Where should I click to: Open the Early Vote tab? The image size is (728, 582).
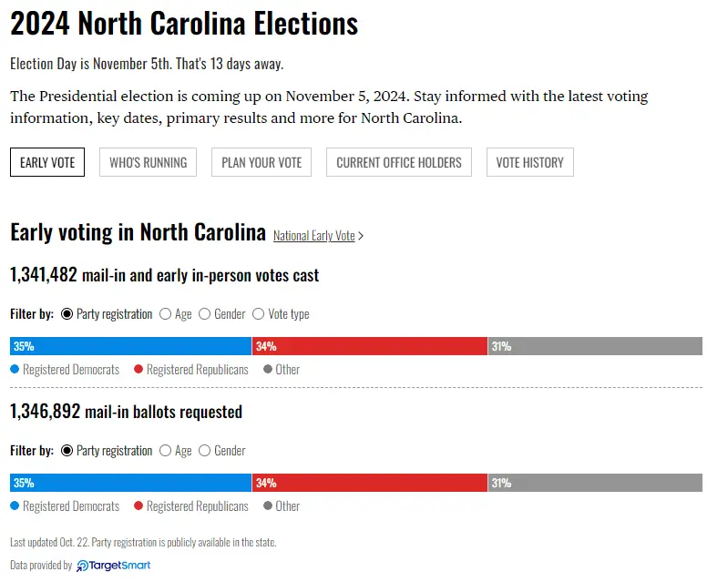(47, 162)
